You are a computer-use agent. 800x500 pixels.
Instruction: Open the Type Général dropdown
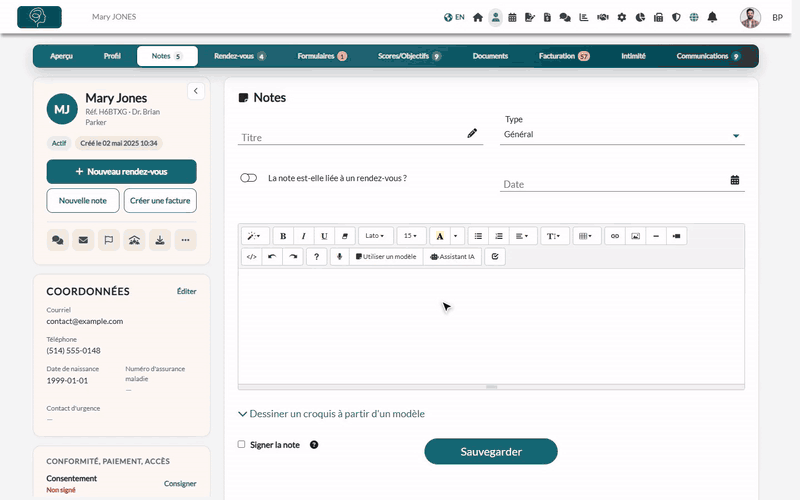click(622, 135)
